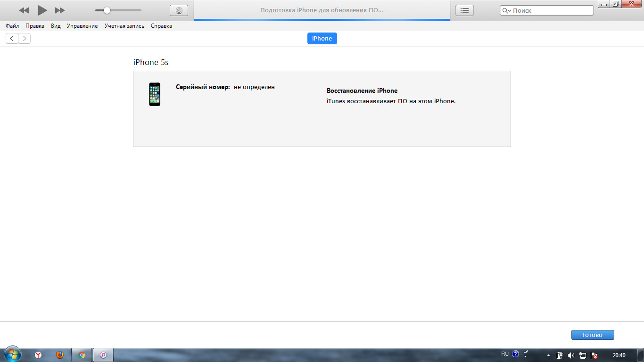Click the Поиск search field
644x362 pixels.
pos(547,10)
